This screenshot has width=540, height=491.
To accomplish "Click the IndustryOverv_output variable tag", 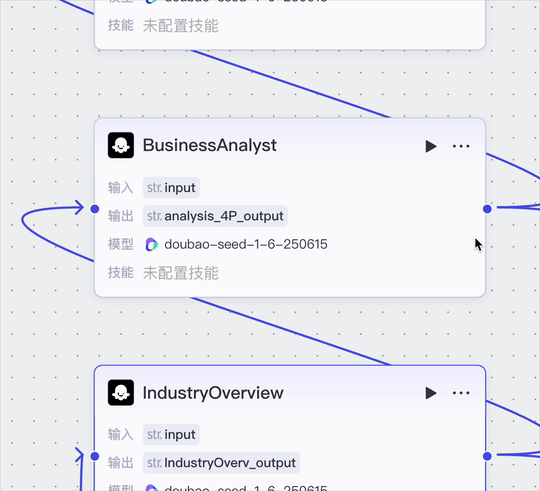I will point(221,463).
